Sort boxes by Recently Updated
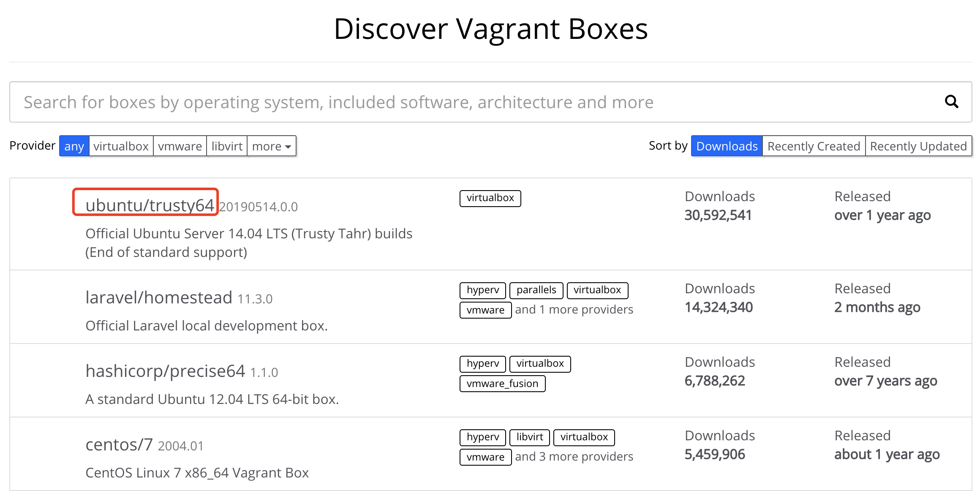 tap(918, 146)
